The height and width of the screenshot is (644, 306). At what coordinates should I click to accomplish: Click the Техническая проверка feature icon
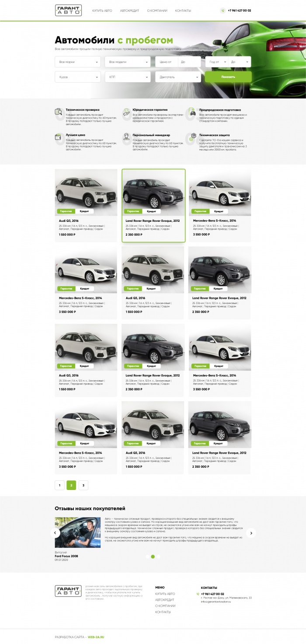pos(58,112)
